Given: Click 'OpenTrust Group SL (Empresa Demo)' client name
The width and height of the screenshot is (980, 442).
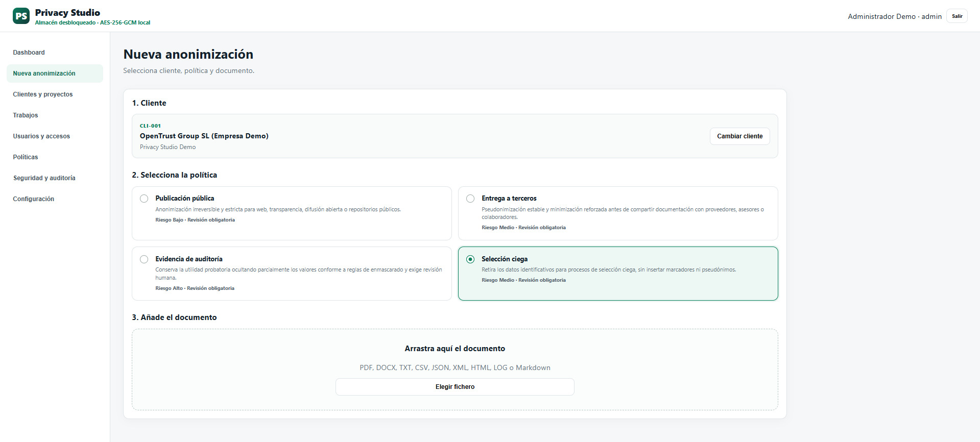Looking at the screenshot, I should click(204, 136).
